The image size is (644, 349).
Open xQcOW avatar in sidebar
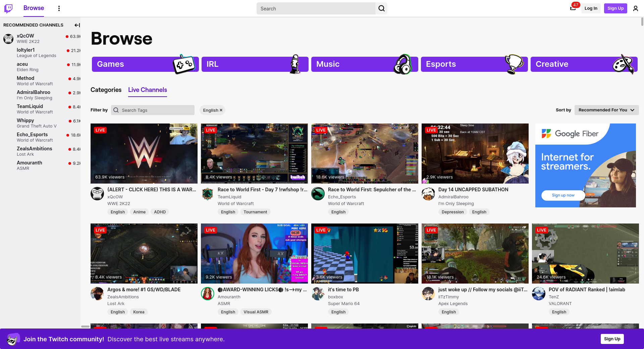point(8,39)
